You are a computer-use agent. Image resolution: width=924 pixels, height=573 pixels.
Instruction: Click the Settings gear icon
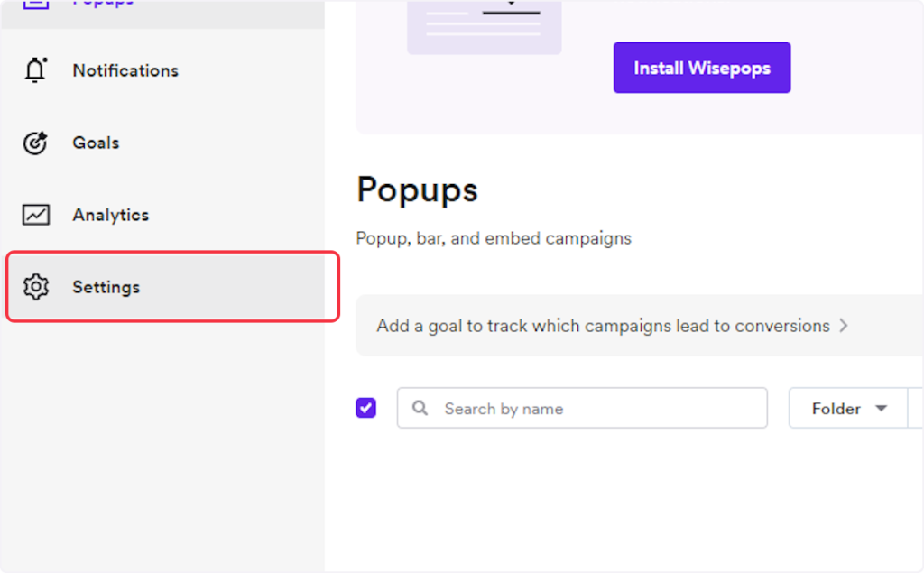pos(35,287)
